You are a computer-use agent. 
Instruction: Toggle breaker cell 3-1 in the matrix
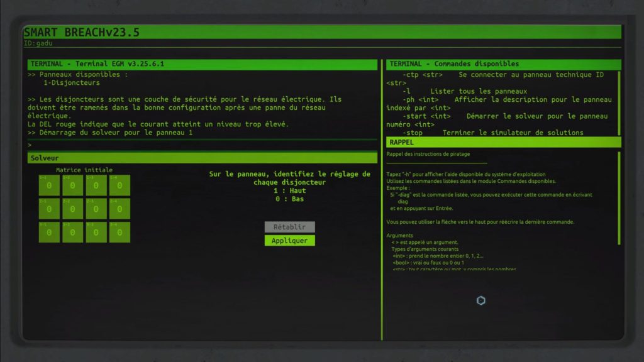(49, 232)
